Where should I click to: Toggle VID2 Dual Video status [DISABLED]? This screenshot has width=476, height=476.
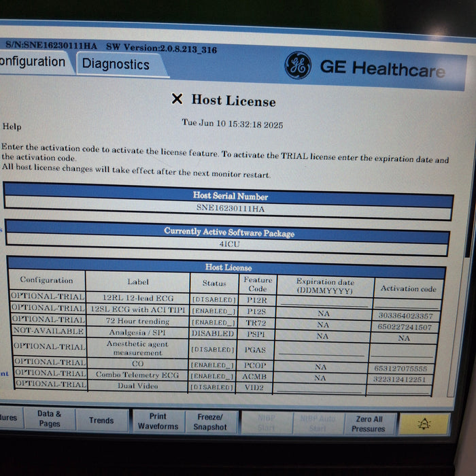tap(211, 388)
